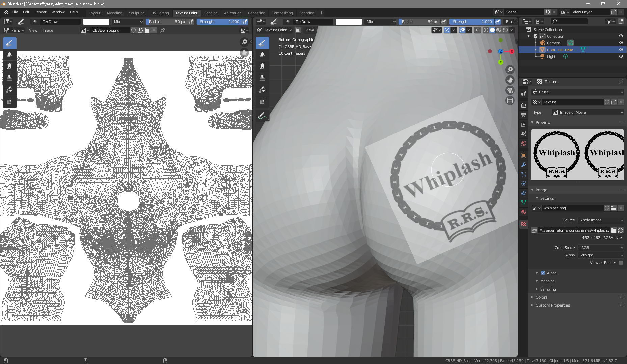
Task: Click white brush color swatch in image editor
Action: click(x=96, y=22)
